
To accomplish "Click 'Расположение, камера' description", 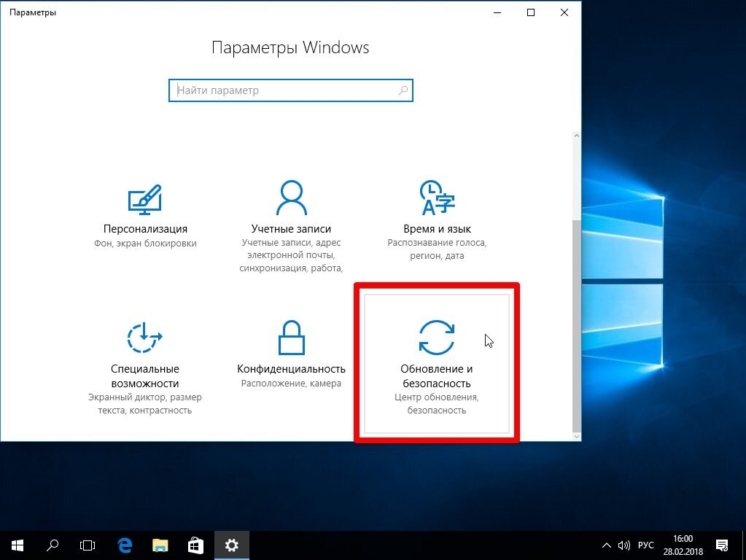I will coord(291,383).
